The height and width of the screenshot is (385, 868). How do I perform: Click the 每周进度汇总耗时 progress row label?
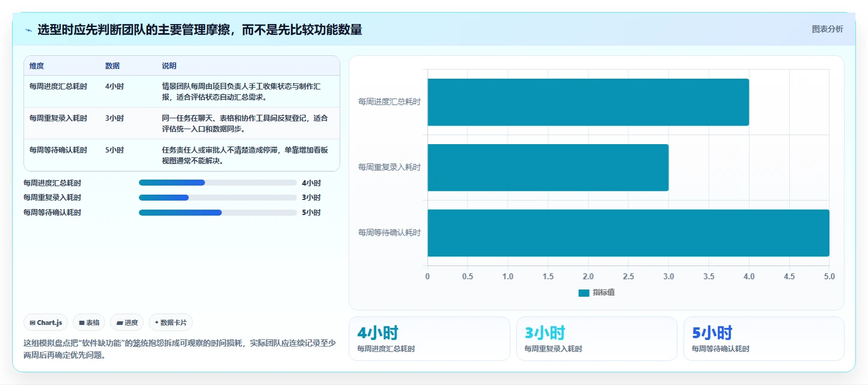click(52, 183)
